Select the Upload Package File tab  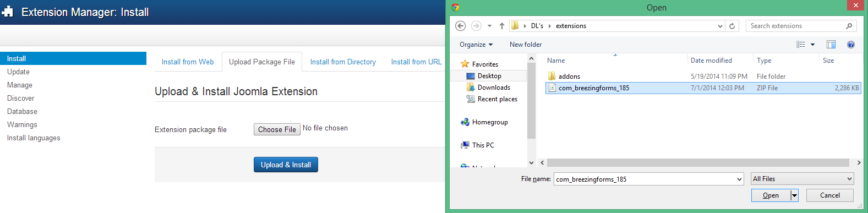262,62
